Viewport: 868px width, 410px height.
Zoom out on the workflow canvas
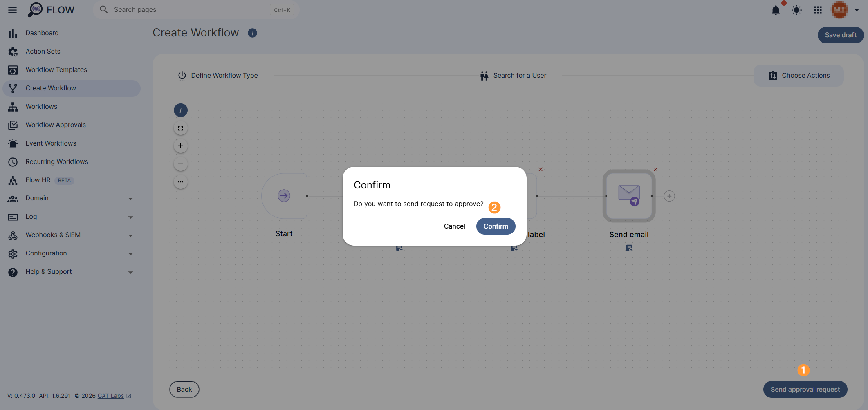(x=181, y=164)
